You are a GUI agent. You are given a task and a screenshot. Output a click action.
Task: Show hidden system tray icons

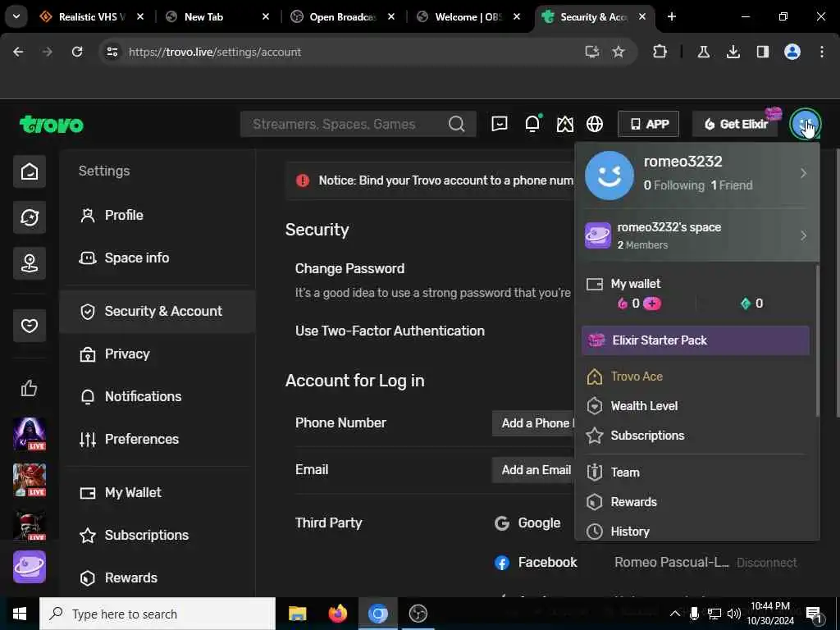(675, 614)
